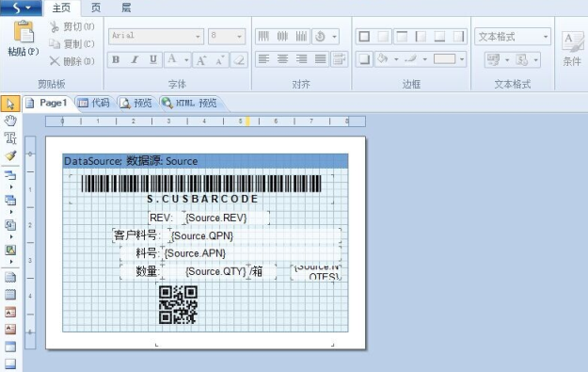Screen dimensions: 588x372
Task: Expand the text angle dropdown arrow
Action: (334, 37)
